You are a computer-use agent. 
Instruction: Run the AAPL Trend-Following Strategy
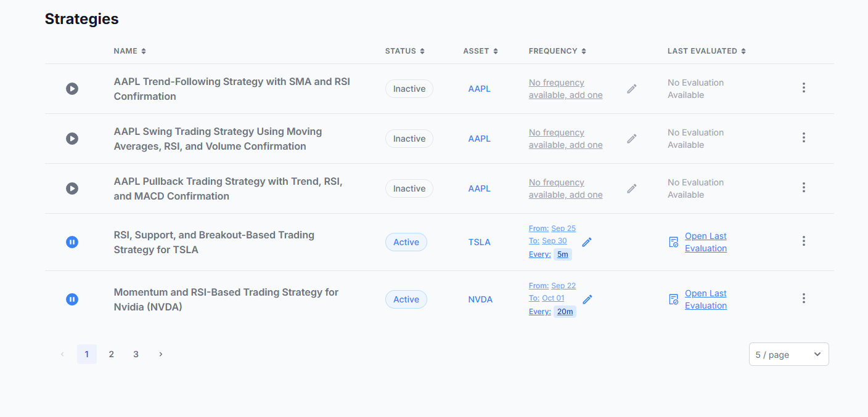[x=72, y=88]
